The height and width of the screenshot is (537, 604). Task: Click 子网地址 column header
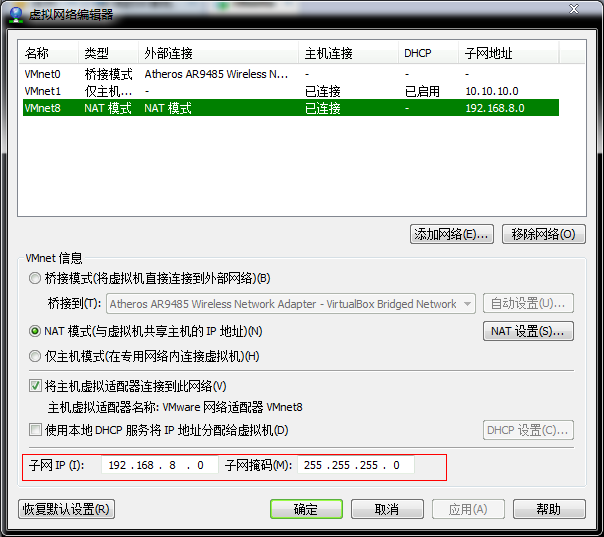pos(508,53)
